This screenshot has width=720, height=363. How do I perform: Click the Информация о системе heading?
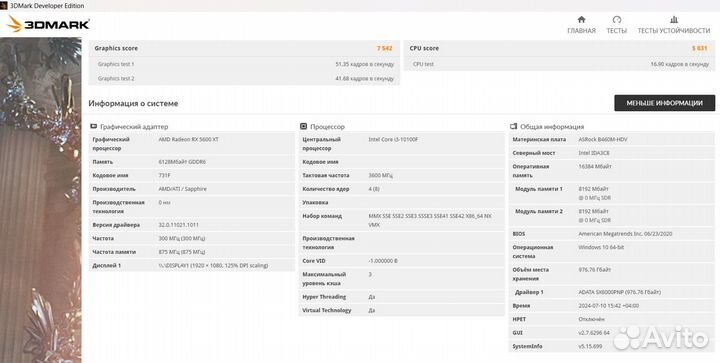tap(133, 104)
